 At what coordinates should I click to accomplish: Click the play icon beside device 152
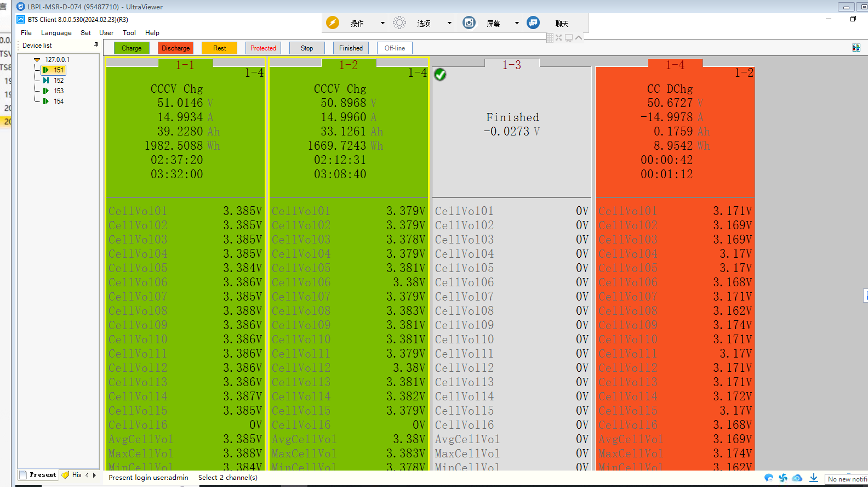(x=46, y=80)
